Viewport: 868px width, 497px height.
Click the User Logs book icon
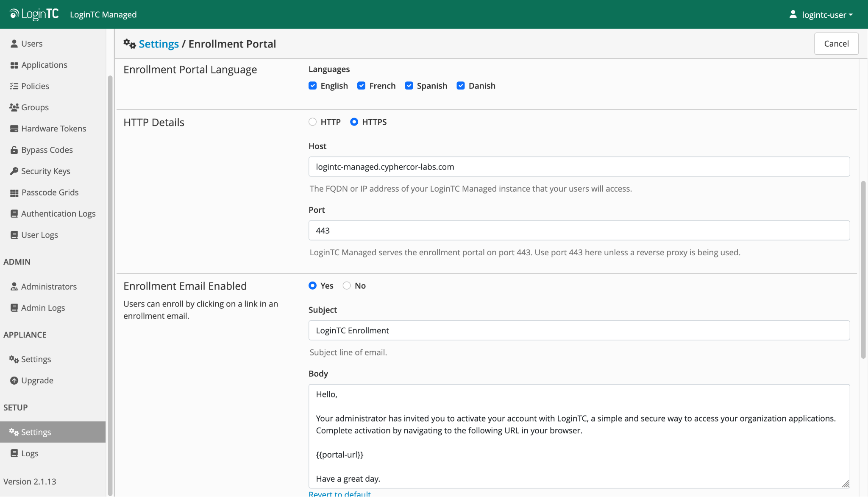pos(14,235)
